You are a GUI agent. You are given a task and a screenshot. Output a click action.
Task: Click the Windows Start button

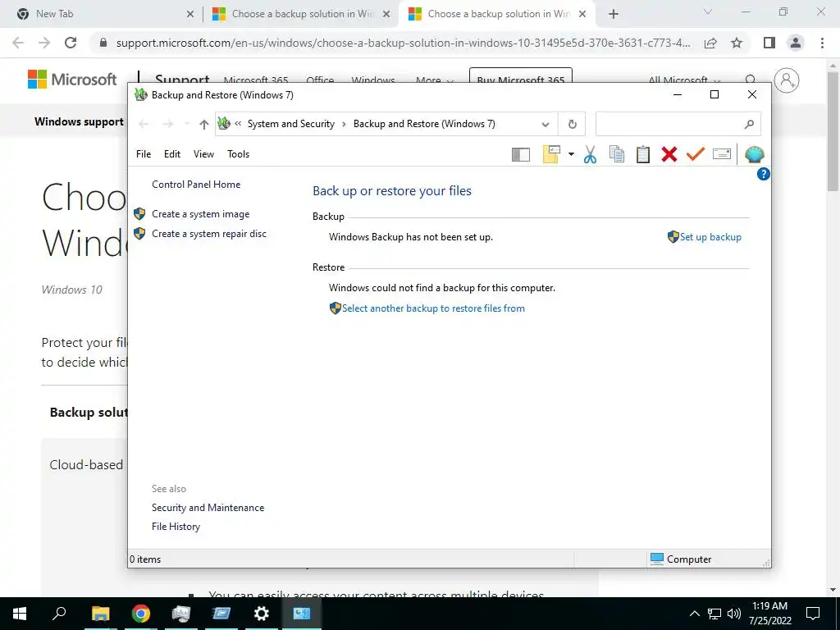point(20,614)
